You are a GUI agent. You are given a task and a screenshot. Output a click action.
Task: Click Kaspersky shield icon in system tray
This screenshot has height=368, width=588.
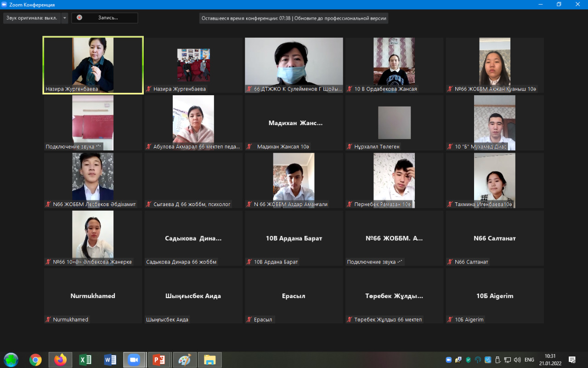point(468,360)
